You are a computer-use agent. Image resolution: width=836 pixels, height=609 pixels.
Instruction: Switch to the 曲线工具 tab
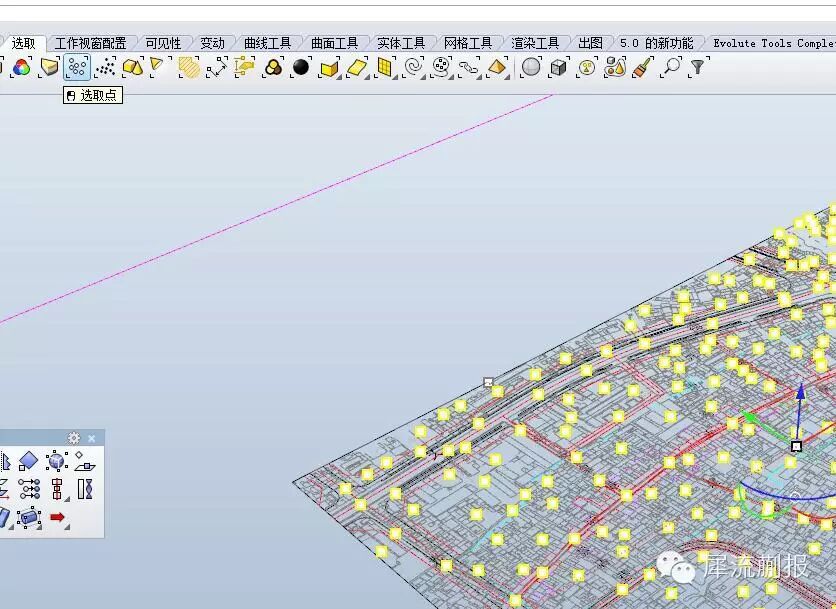[x=267, y=43]
